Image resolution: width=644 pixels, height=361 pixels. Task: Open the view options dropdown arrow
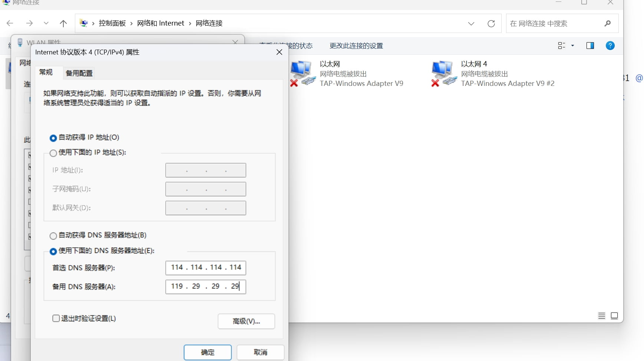click(x=572, y=46)
